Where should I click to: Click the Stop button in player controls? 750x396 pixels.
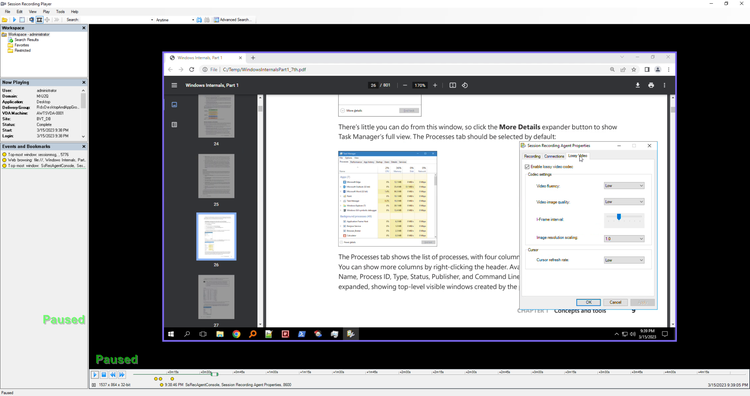click(104, 375)
